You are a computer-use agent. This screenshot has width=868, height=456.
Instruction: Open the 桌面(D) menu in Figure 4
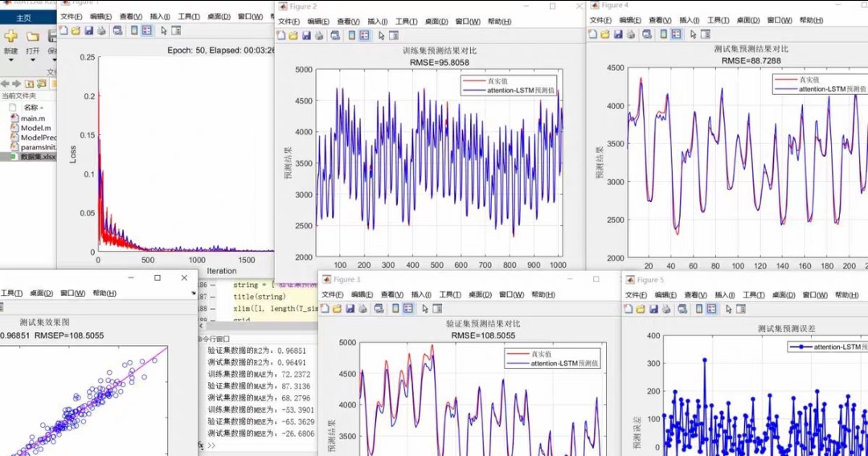click(x=748, y=20)
